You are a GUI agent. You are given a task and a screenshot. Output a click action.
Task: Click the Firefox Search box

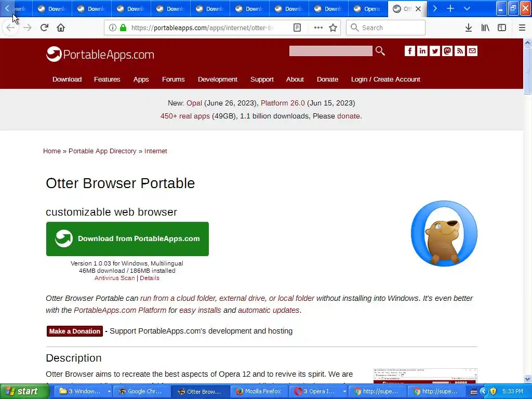[x=386, y=28]
